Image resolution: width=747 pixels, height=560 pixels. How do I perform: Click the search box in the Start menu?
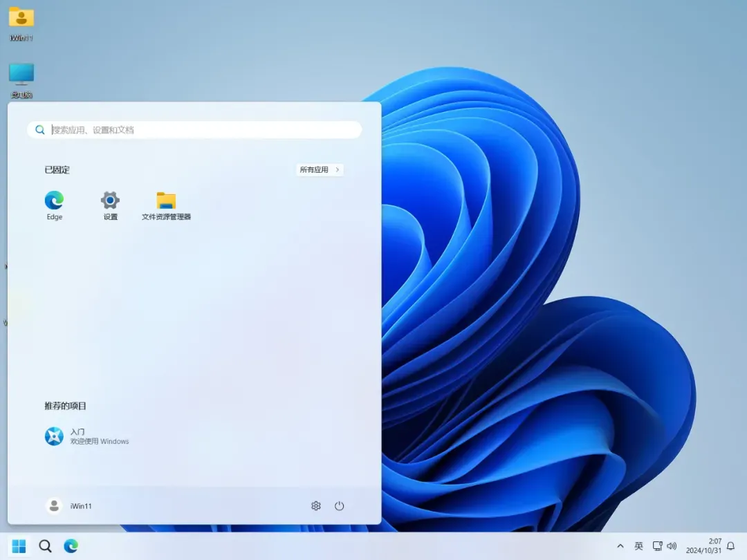click(194, 129)
